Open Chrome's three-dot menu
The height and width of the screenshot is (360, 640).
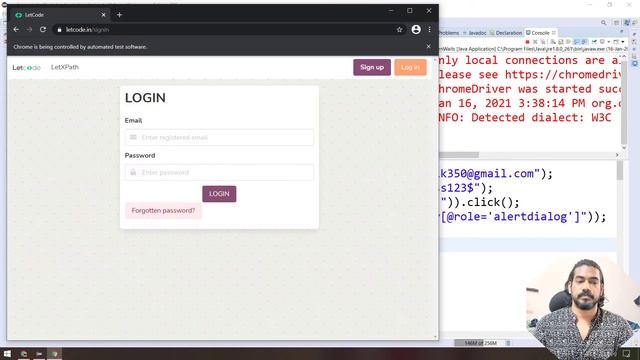(x=429, y=29)
